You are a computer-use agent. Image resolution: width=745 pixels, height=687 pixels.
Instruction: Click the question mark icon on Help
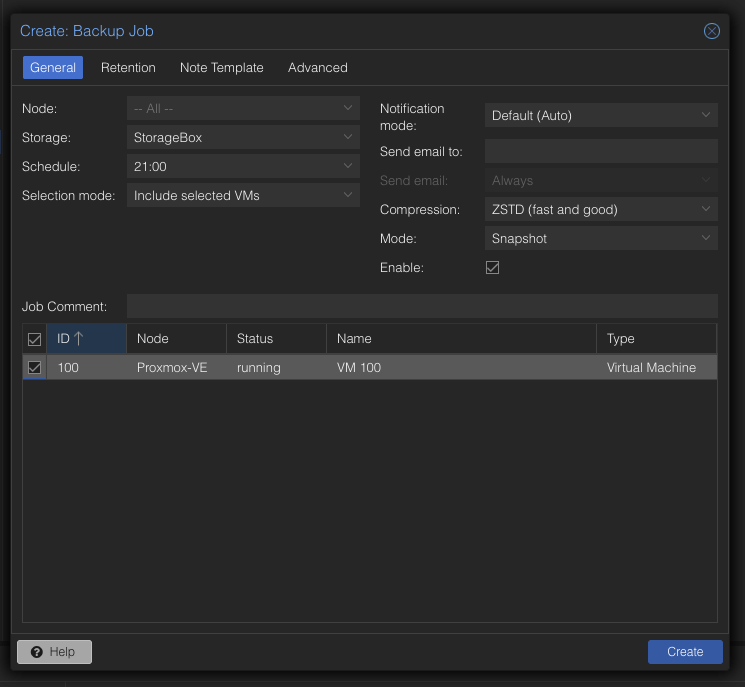[x=37, y=652]
